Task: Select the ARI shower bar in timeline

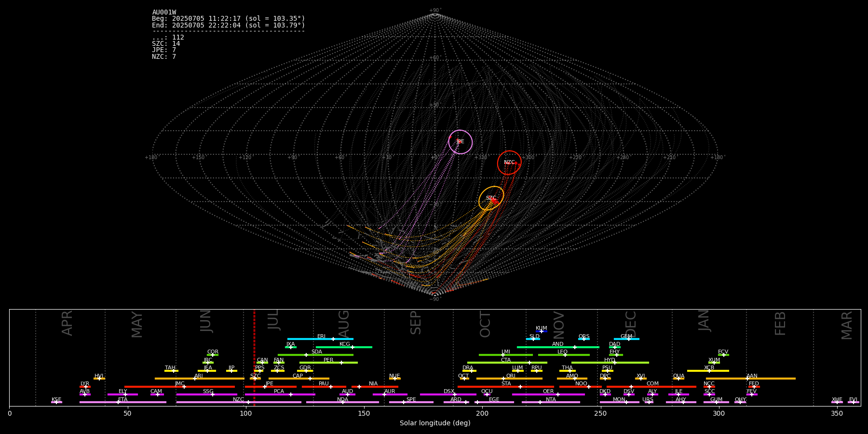Action: pos(200,379)
